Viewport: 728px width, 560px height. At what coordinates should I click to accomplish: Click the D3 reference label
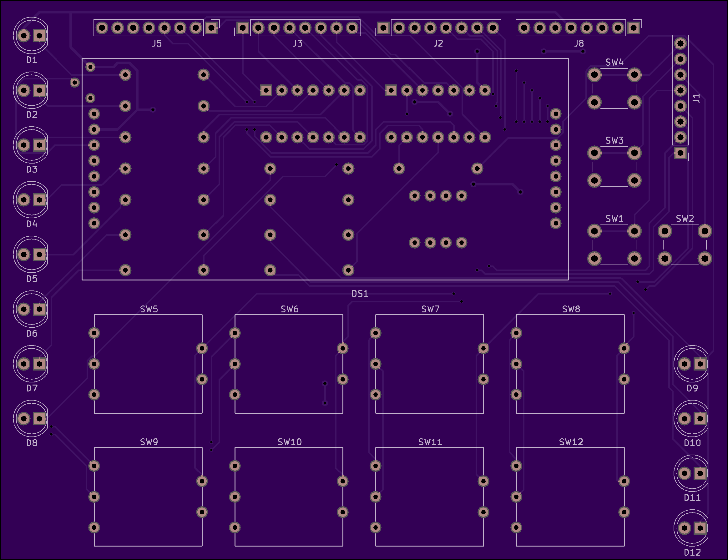(x=32, y=169)
